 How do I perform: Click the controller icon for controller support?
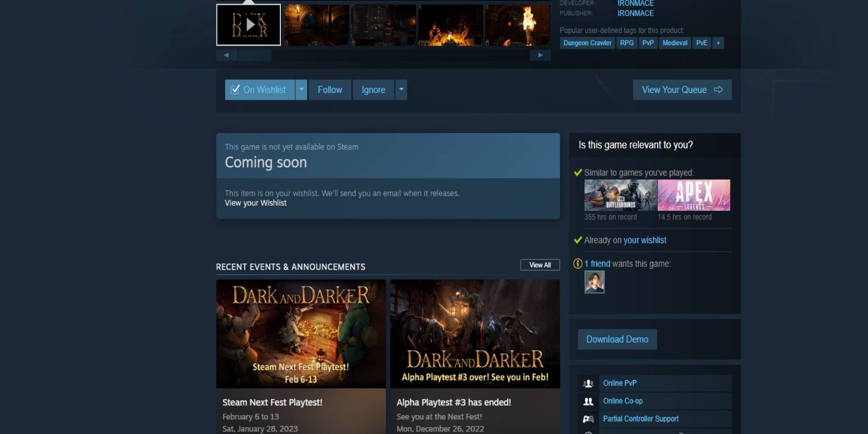pos(588,419)
